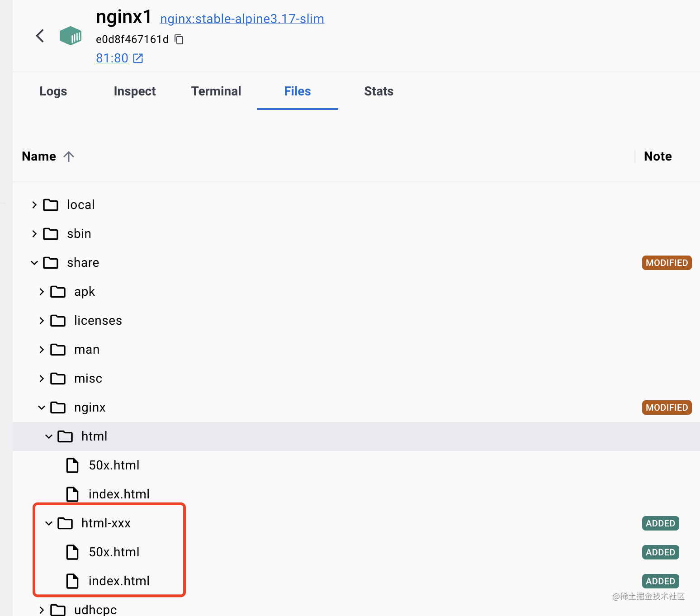Open the 81:80 port link
The width and height of the screenshot is (700, 616).
[x=112, y=58]
